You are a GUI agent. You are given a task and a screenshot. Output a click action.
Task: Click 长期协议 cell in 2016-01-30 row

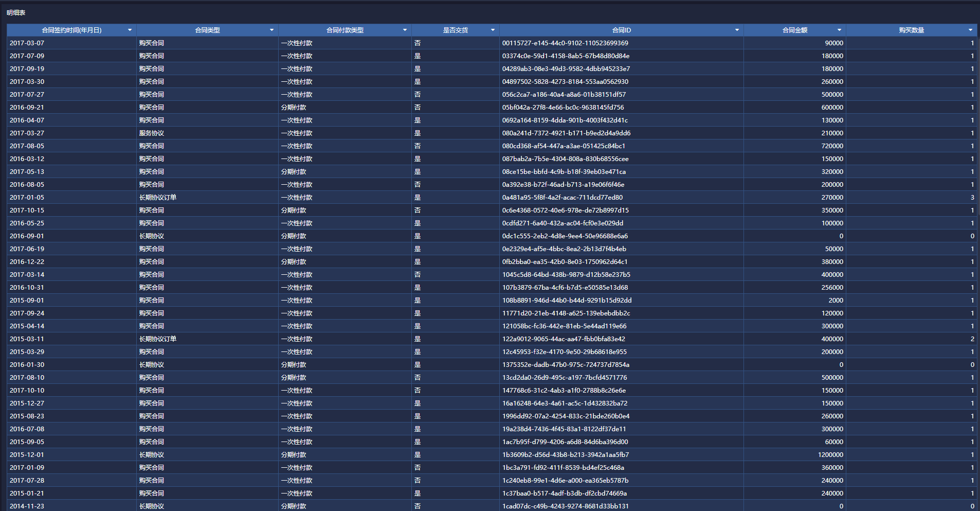207,365
